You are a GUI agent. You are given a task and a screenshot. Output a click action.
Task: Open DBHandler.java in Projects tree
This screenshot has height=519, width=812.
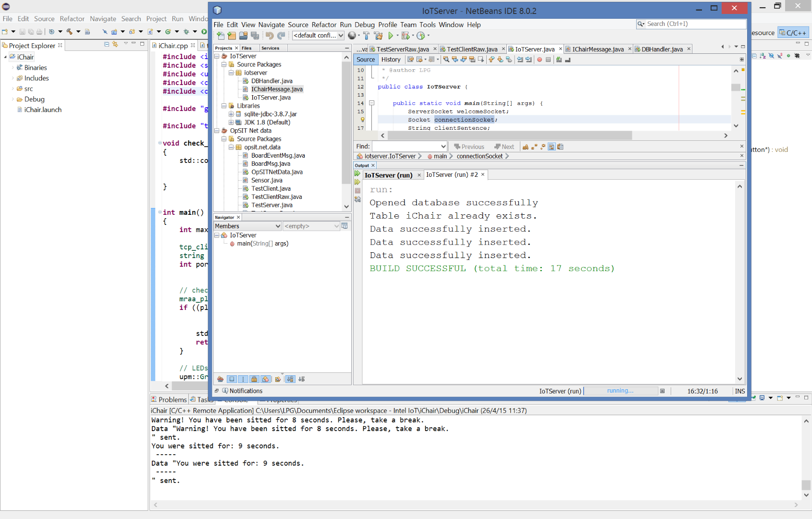point(272,81)
